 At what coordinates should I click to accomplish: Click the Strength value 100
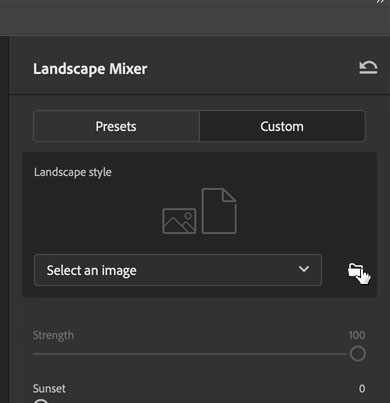click(357, 335)
